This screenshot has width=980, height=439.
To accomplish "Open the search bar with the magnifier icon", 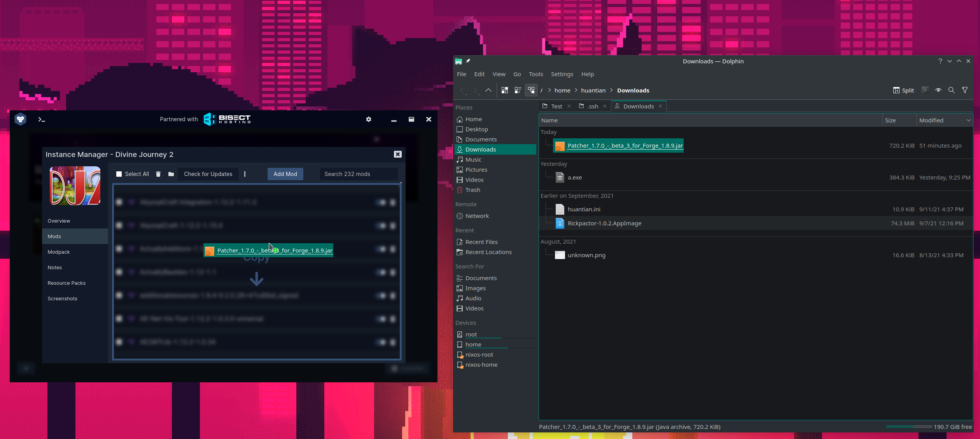I will click(951, 90).
